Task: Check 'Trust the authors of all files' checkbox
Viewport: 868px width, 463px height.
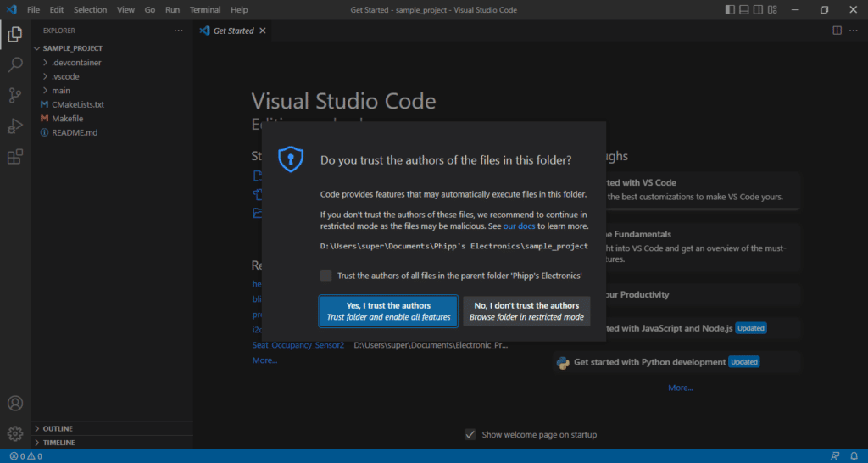Action: pyautogui.click(x=326, y=276)
